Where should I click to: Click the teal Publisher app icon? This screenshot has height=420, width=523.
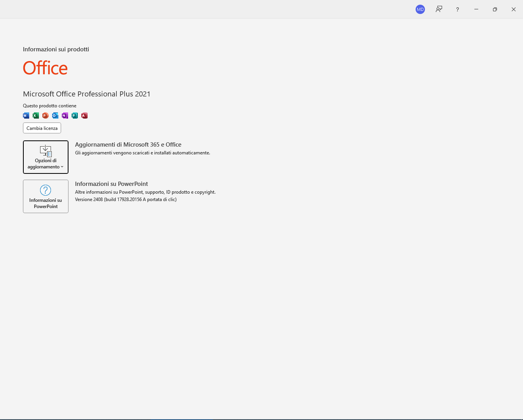tap(75, 115)
